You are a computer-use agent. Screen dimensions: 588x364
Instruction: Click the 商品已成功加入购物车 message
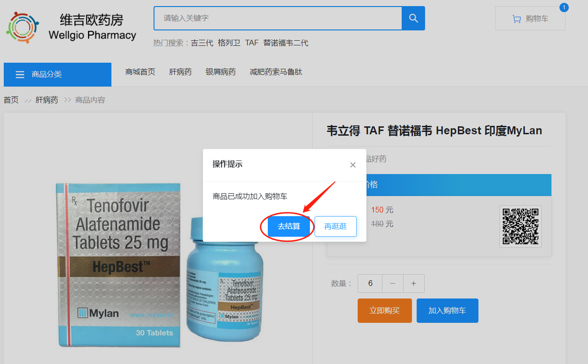coord(250,197)
